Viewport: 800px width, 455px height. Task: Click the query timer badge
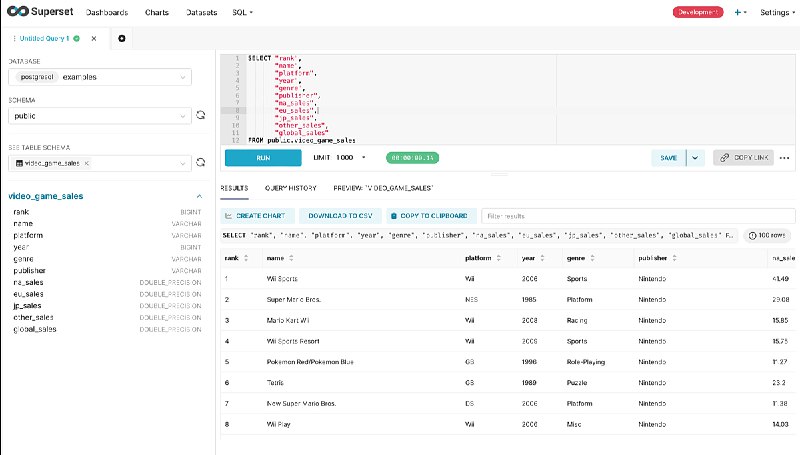pos(412,158)
